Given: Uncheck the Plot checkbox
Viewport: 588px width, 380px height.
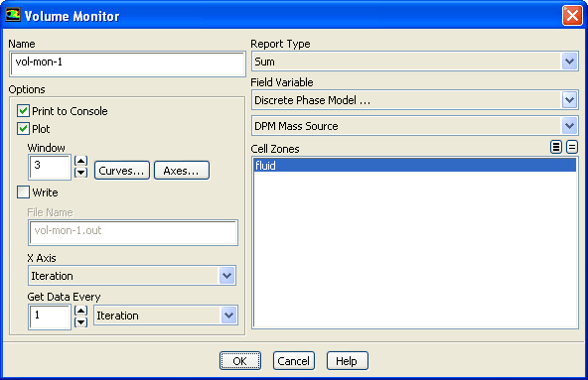Looking at the screenshot, I should pyautogui.click(x=23, y=129).
